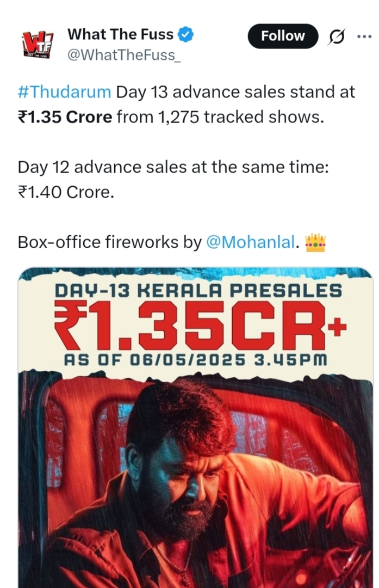Click the DAY-13 KERALA PRESALES heading
Viewport: 379px width, 588px height.
198,291
